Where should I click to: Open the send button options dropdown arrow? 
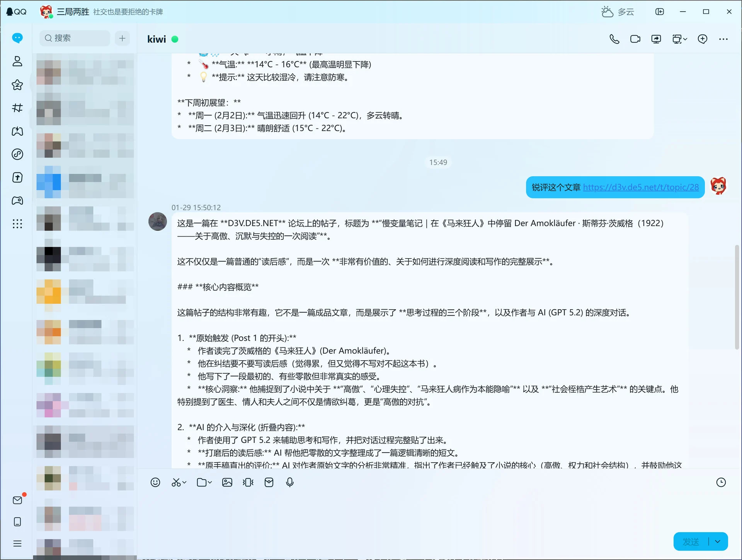point(718,541)
